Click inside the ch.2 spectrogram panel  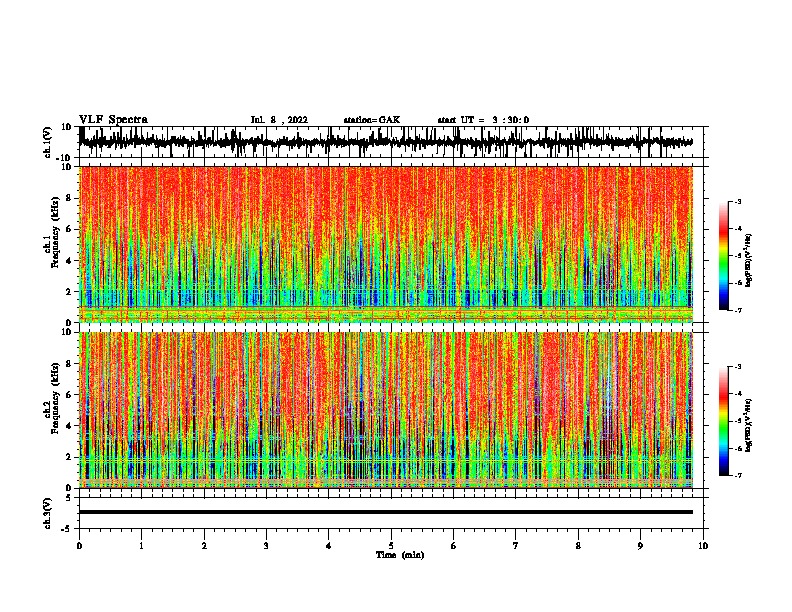(x=386, y=410)
